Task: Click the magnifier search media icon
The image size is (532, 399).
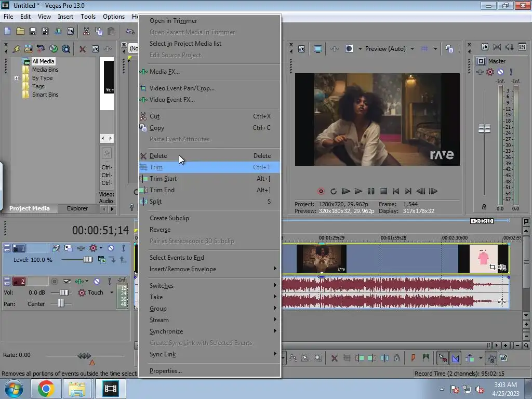Action: [66, 49]
